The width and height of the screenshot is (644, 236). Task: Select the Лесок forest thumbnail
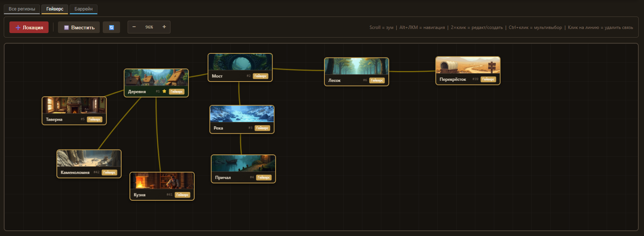(356, 67)
